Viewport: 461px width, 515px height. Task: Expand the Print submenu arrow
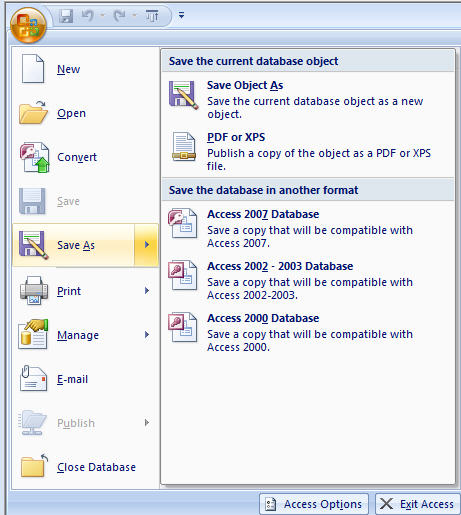click(147, 291)
